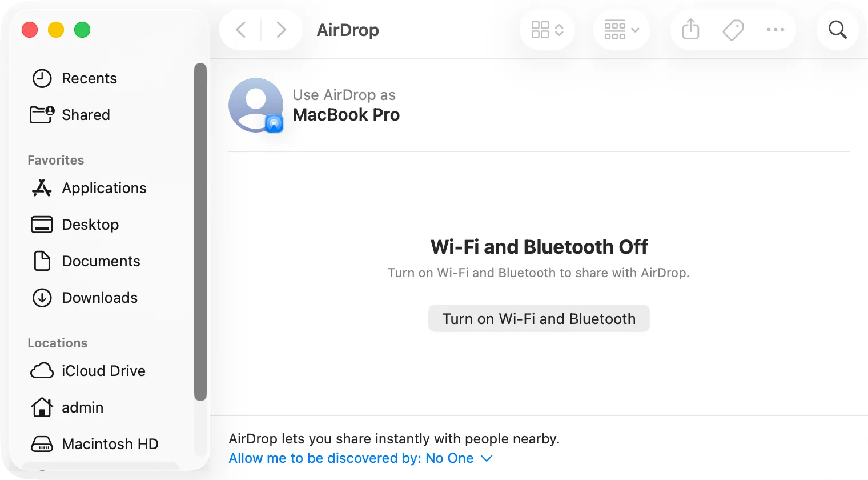Click Turn on Wi-Fi and Bluetooth button
Viewport: 868px width, 480px height.
click(539, 318)
